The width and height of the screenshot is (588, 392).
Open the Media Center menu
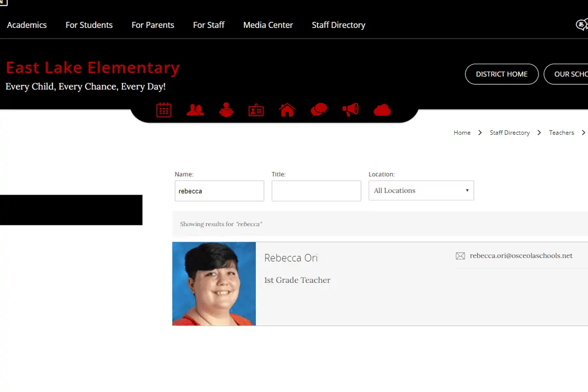tap(268, 25)
